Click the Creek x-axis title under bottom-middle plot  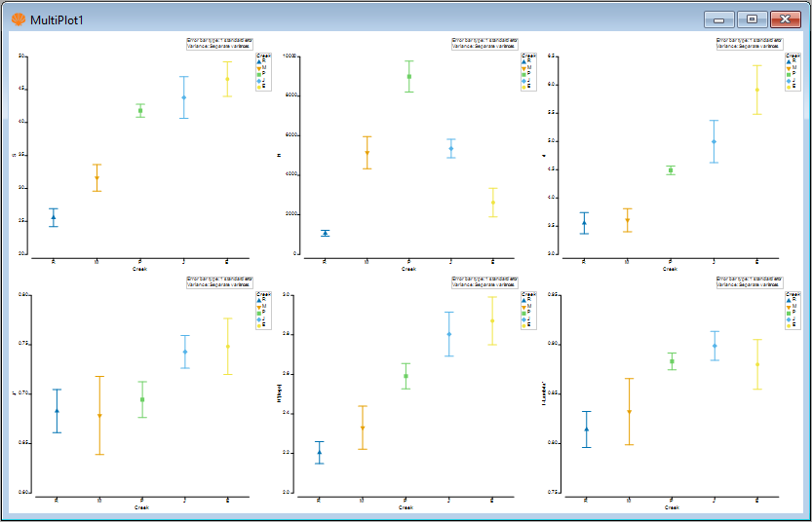[x=406, y=507]
